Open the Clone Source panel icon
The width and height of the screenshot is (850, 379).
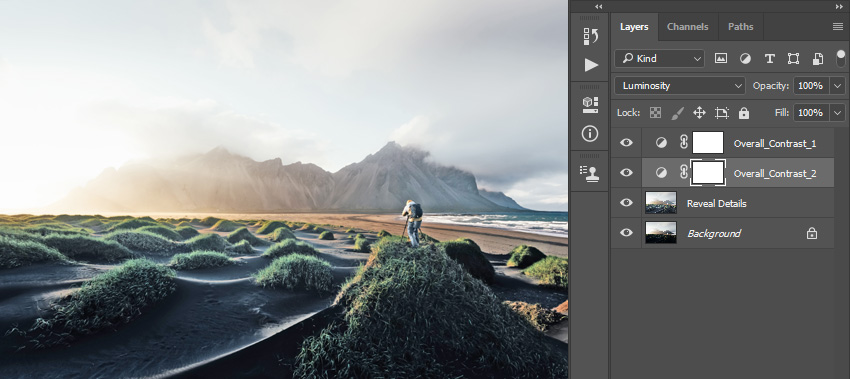pyautogui.click(x=590, y=174)
